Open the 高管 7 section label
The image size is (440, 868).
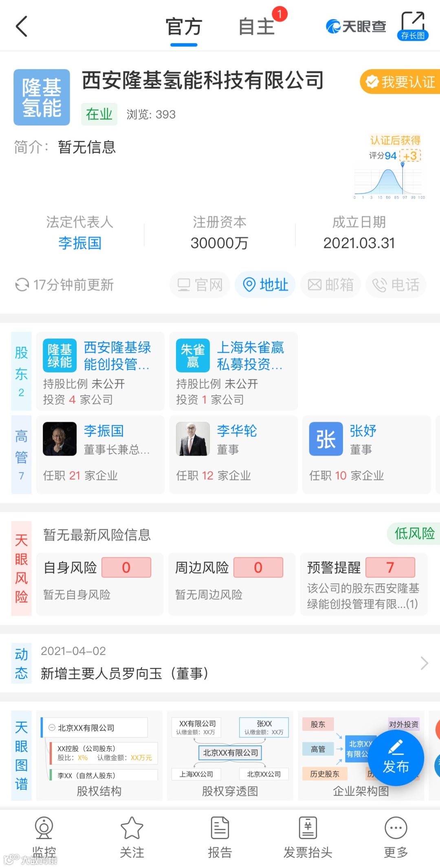[21, 454]
